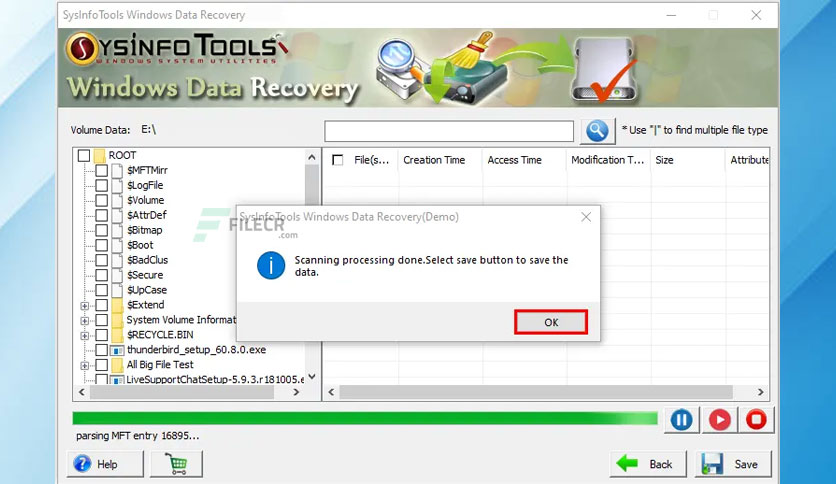Stop the scan with the red stop button
Image resolution: width=836 pixels, height=484 pixels.
point(756,420)
